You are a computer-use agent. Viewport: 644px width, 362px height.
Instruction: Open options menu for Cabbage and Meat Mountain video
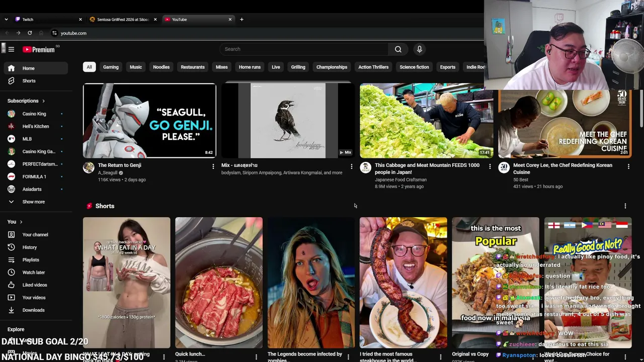pos(490,166)
